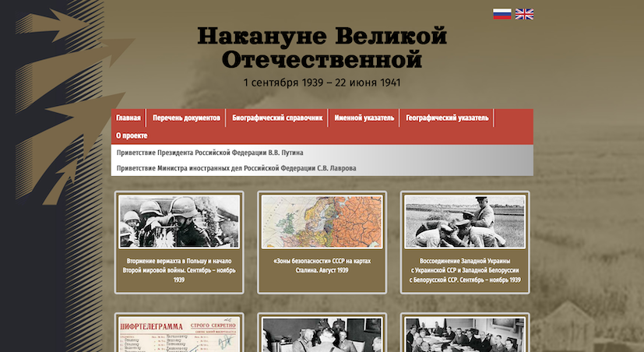644x352 pixels.
Task: Open Перечень документов menu item
Action: [x=186, y=118]
